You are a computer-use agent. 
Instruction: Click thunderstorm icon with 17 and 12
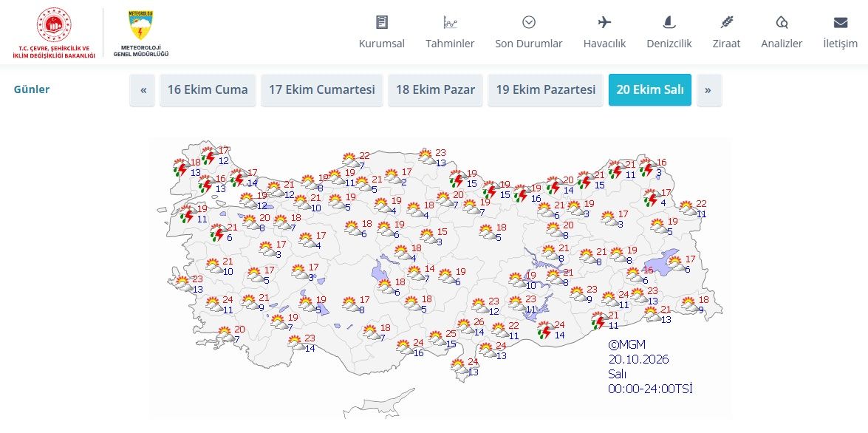209,156
